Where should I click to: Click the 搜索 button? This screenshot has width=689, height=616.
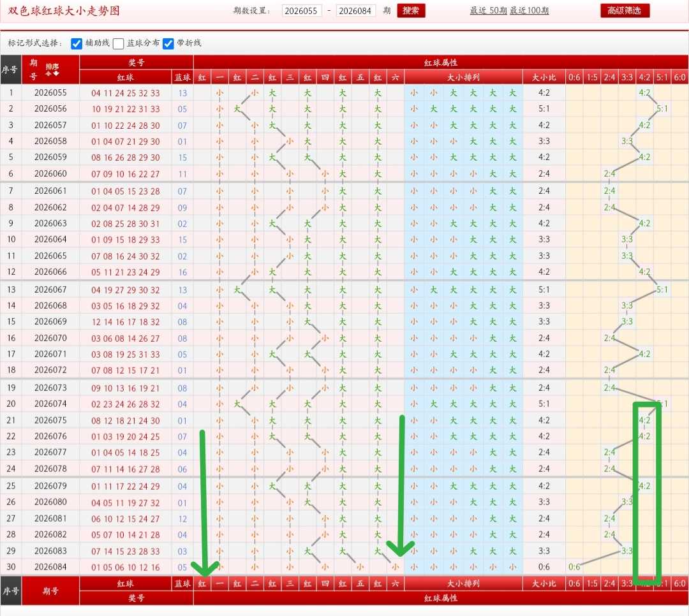tap(411, 11)
